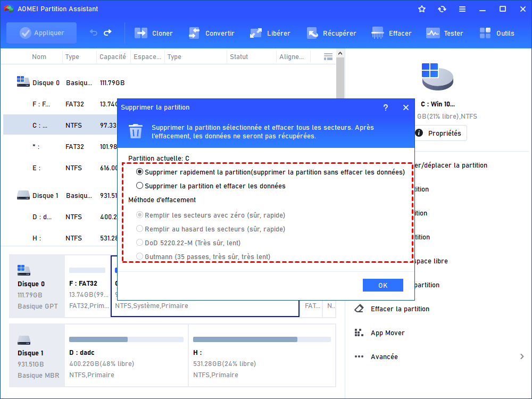The image size is (532, 399).
Task: Redo the operation arrow
Action: [107, 33]
